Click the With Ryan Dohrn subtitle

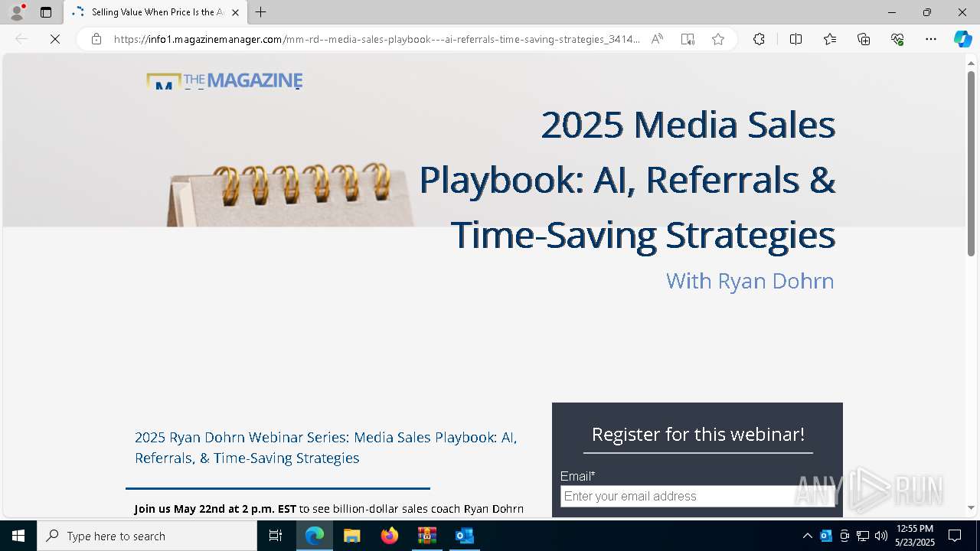750,281
